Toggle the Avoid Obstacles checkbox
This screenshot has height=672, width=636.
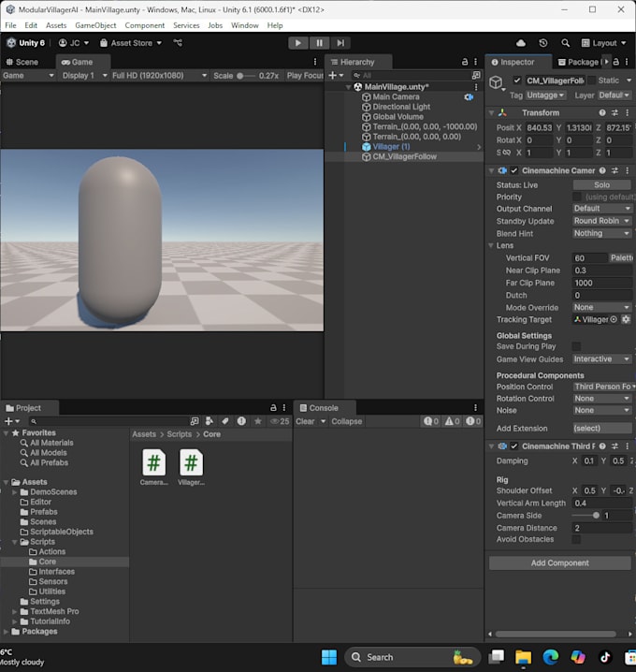tap(576, 539)
